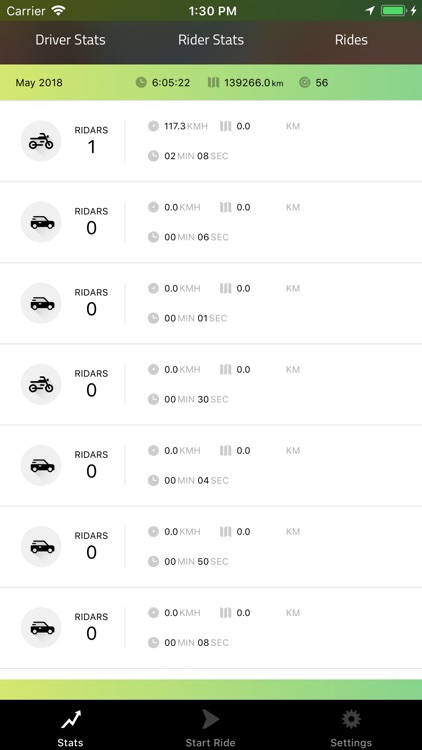Tap the target icon next to 56
Viewport: 422px width, 750px height.
point(304,83)
